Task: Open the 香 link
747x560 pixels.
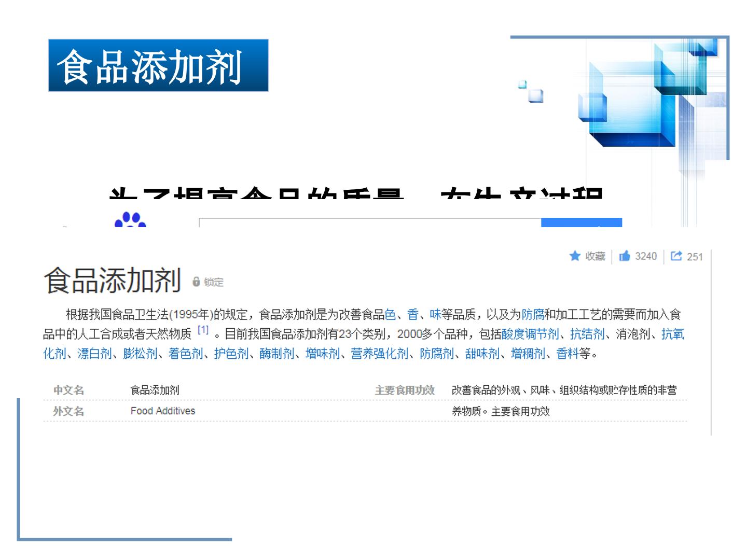Action: pyautogui.click(x=413, y=314)
